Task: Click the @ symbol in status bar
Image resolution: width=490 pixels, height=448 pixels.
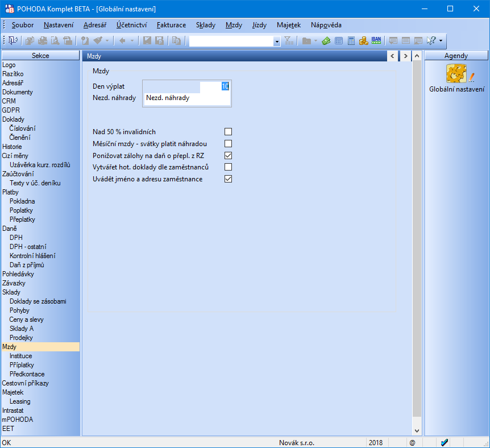Action: (412, 443)
